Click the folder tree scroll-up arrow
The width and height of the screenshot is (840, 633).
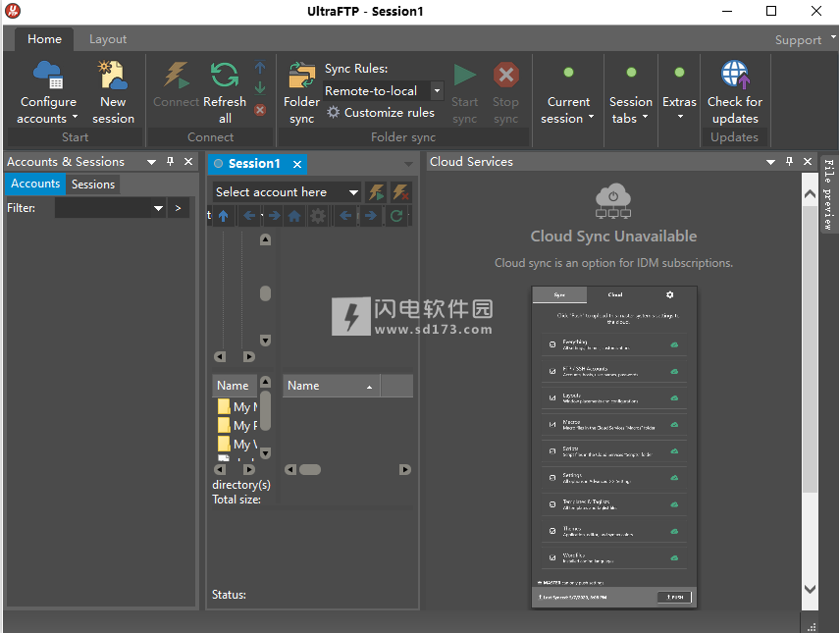click(x=265, y=239)
